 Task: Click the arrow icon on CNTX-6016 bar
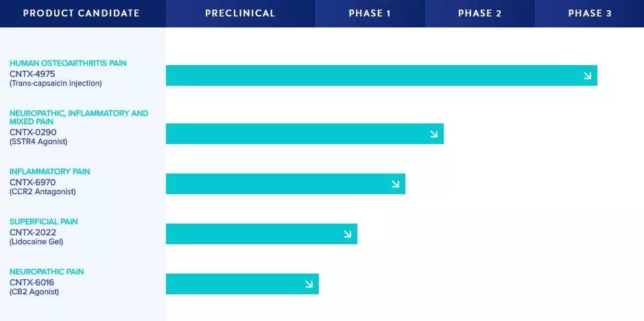[x=309, y=284]
